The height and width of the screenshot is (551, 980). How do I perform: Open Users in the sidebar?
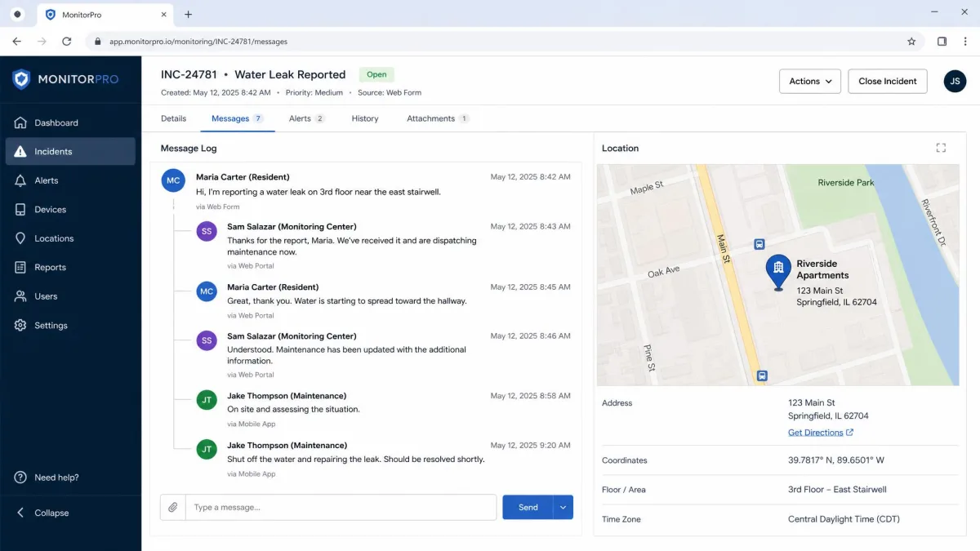pos(70,296)
